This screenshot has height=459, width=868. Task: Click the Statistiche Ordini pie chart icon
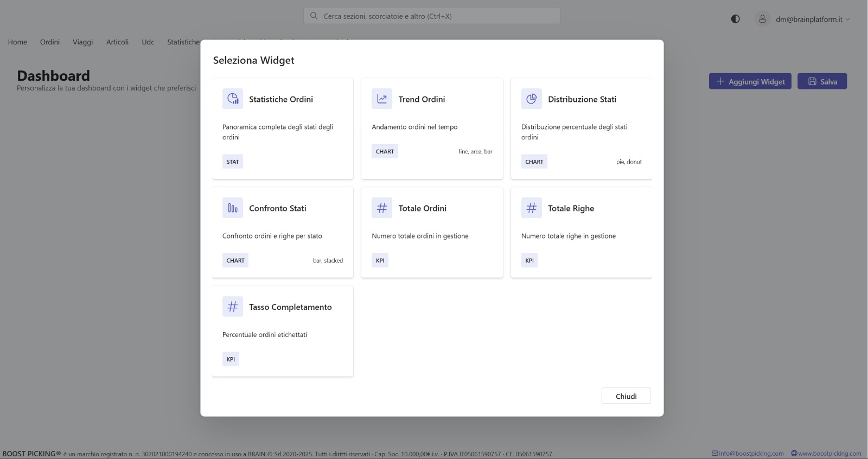[233, 99]
